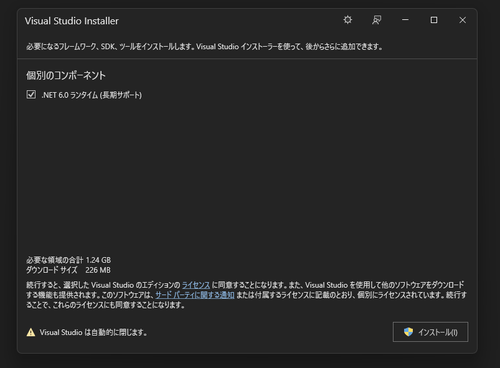The height and width of the screenshot is (368, 500).
Task: Click the インストール button
Action: pos(431,332)
